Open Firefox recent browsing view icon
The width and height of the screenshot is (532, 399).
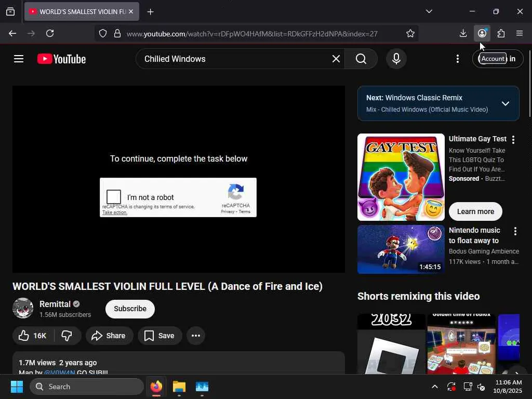tap(10, 11)
